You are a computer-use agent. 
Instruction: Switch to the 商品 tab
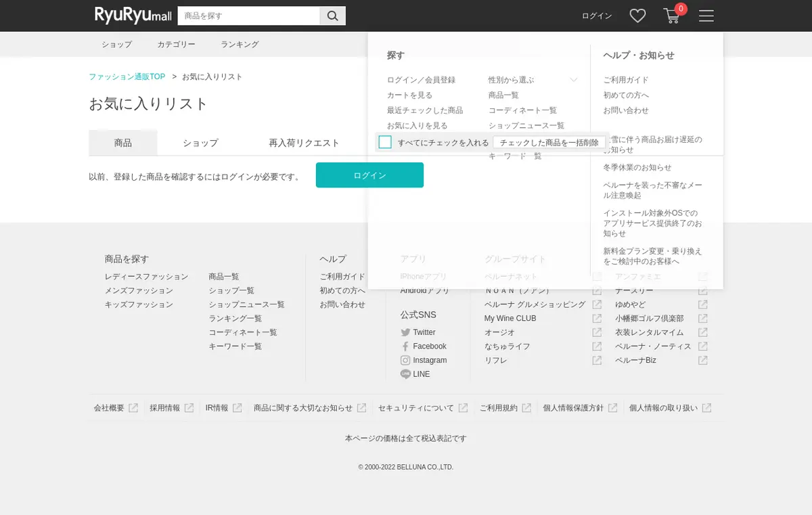coord(123,143)
